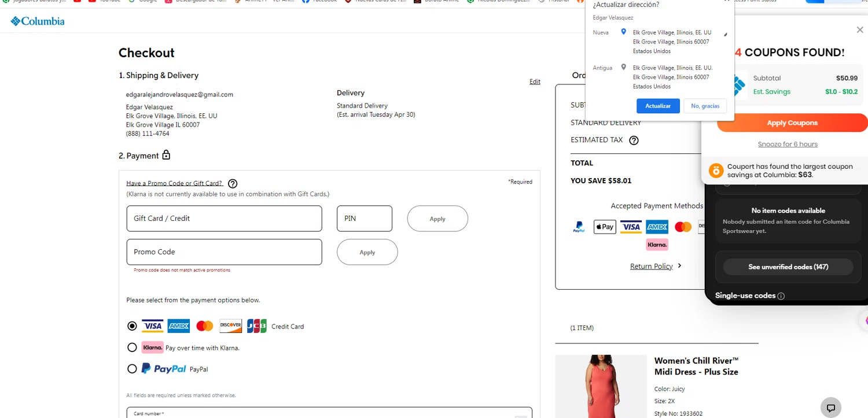Viewport: 868px width, 418px height.
Task: Click the orange Coupert logo icon
Action: click(716, 171)
